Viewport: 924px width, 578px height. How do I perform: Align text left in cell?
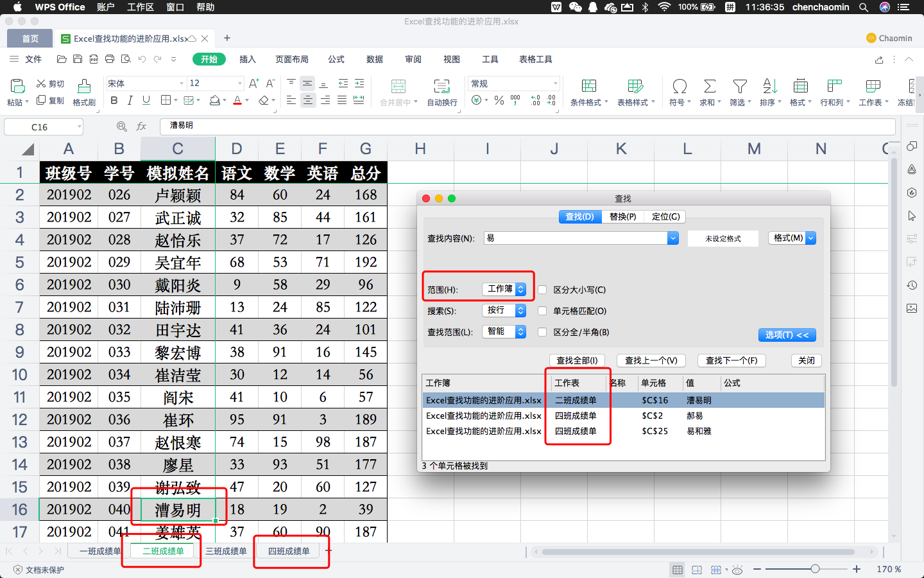pyautogui.click(x=291, y=100)
